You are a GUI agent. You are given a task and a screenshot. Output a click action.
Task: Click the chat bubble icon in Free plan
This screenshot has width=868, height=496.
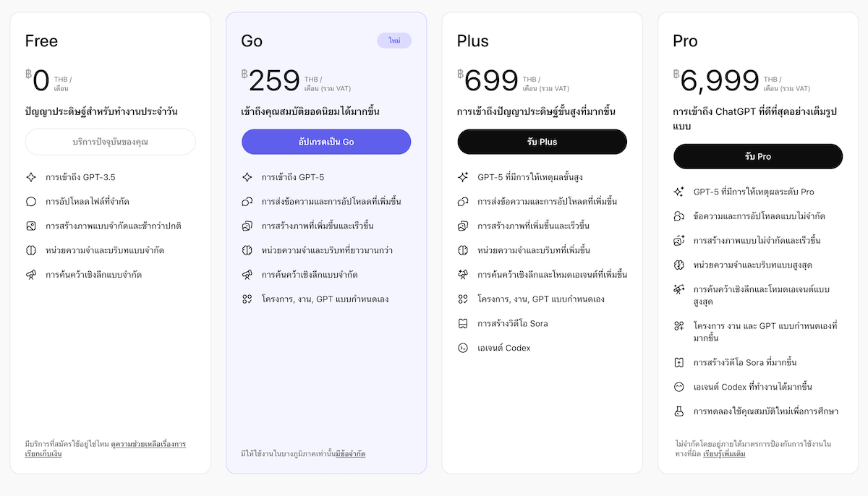31,202
